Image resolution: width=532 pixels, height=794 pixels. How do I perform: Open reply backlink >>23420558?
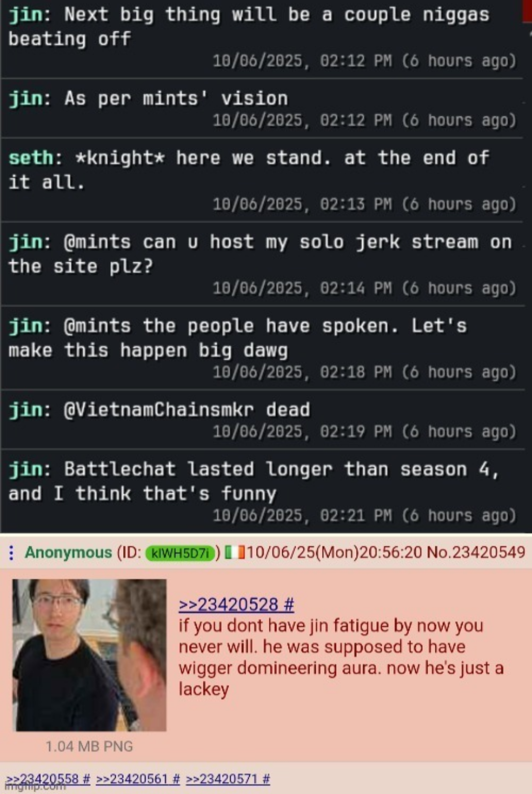tap(48, 779)
